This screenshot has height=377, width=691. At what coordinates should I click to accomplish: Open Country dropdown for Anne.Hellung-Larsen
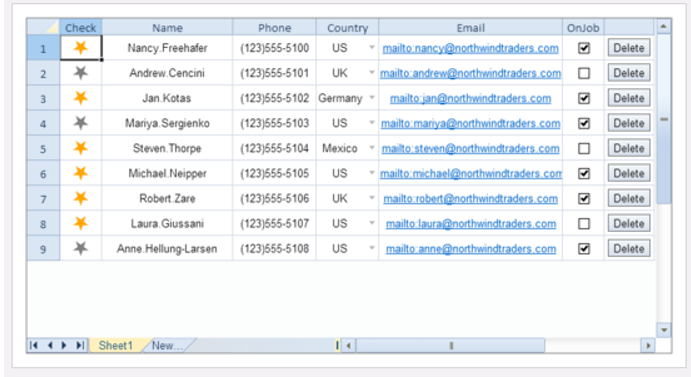(x=372, y=248)
